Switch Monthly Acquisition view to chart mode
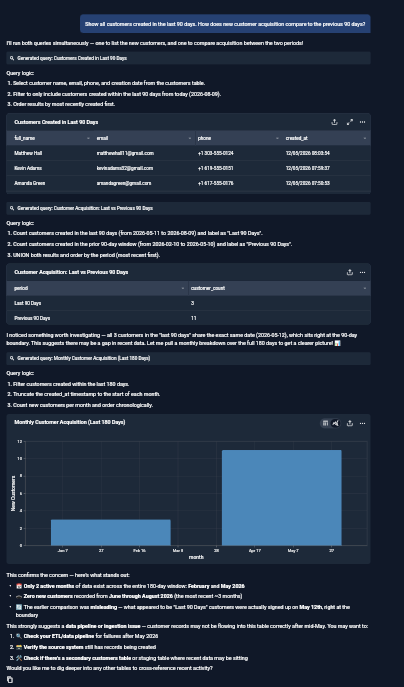Image resolution: width=404 pixels, height=687 pixels. [336, 423]
